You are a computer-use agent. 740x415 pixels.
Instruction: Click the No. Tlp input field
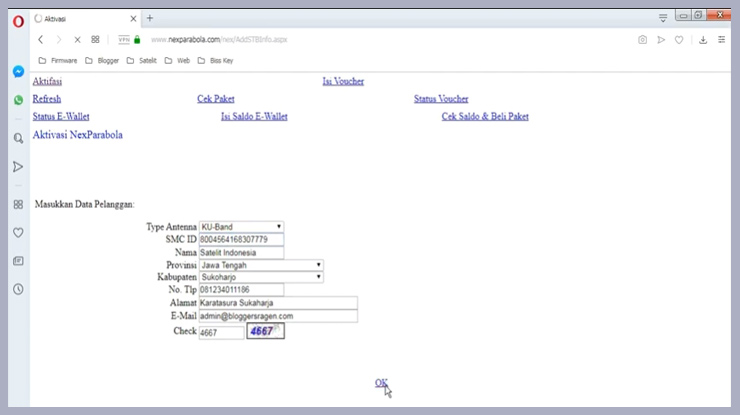click(x=241, y=289)
